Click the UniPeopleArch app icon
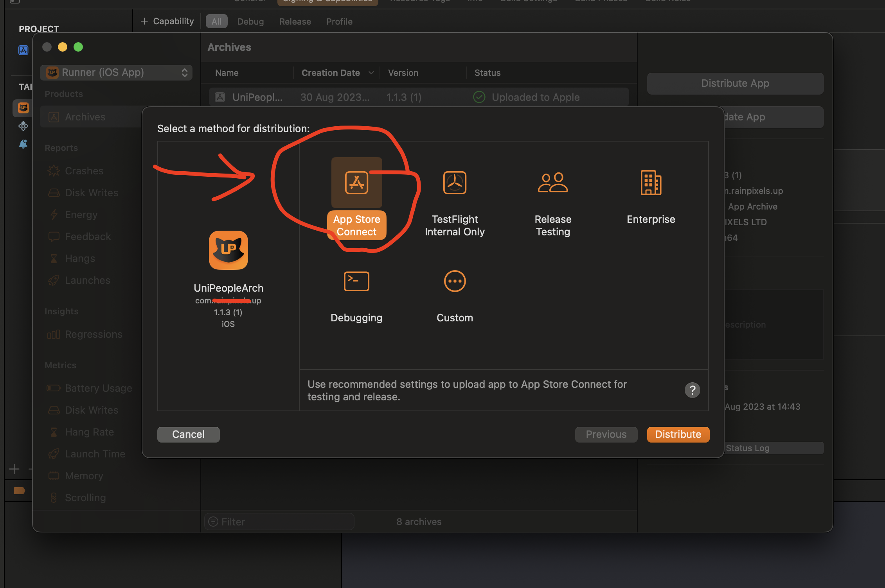Image resolution: width=885 pixels, height=588 pixels. tap(228, 250)
